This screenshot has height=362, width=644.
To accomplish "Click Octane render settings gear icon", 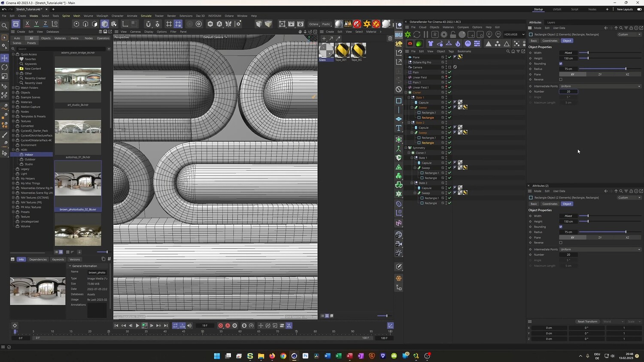I will [x=444, y=34].
